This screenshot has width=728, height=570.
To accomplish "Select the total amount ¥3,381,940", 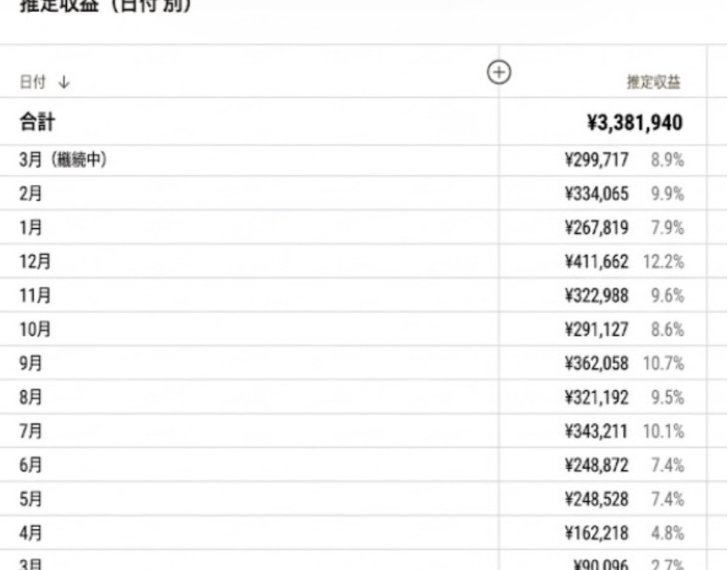I will click(634, 124).
